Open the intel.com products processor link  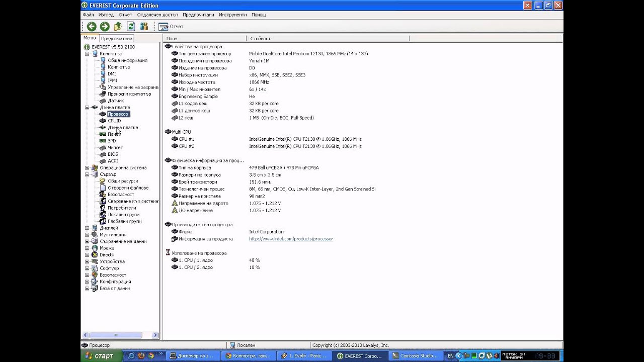(x=291, y=239)
